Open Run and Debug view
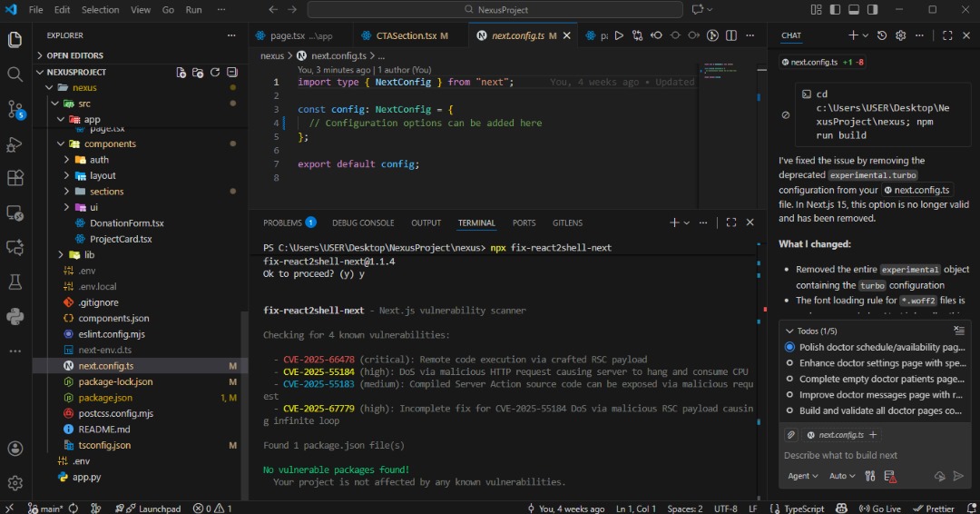The image size is (980, 514). tap(15, 144)
